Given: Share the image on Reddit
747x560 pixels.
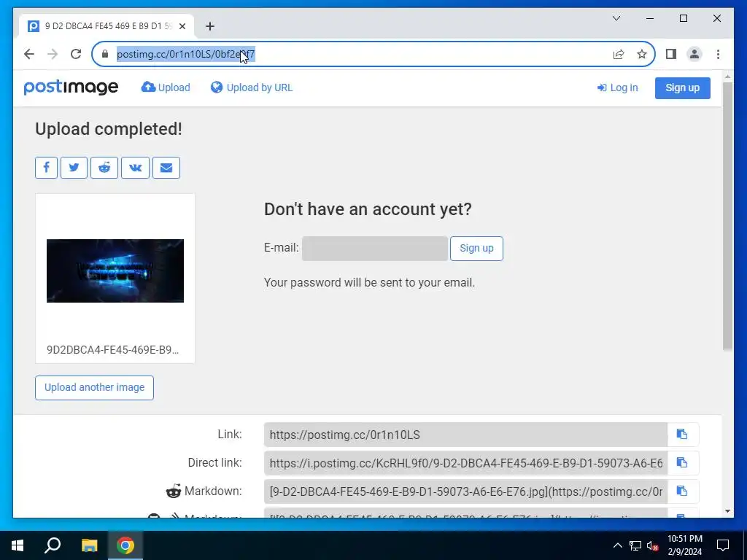Looking at the screenshot, I should (x=104, y=168).
